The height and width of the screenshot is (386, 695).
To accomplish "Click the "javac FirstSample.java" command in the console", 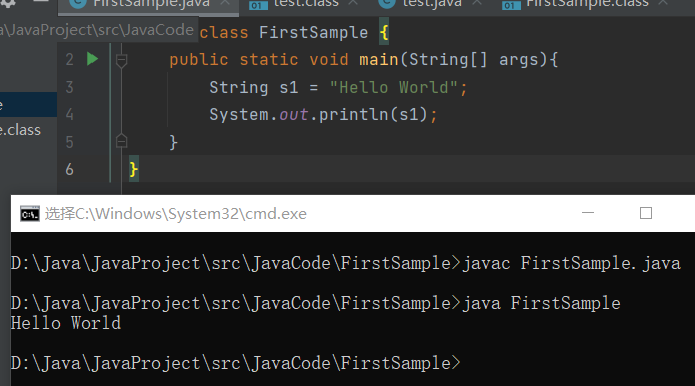I will click(572, 263).
